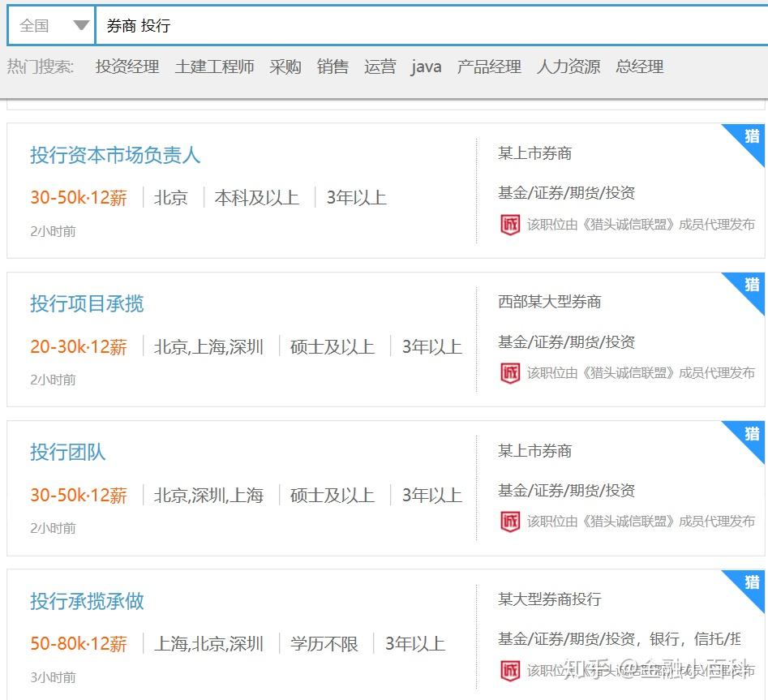This screenshot has width=768, height=700.
Task: Select hot search term 总经理
Action: [x=640, y=67]
